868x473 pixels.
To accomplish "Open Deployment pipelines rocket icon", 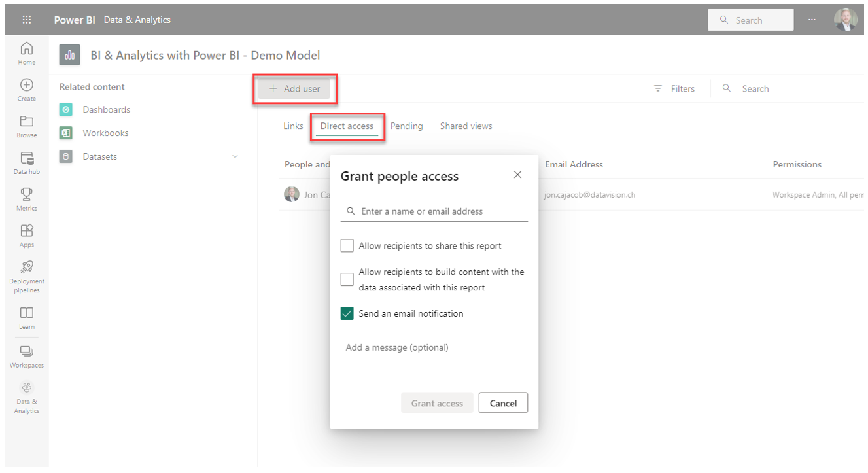I will click(27, 267).
